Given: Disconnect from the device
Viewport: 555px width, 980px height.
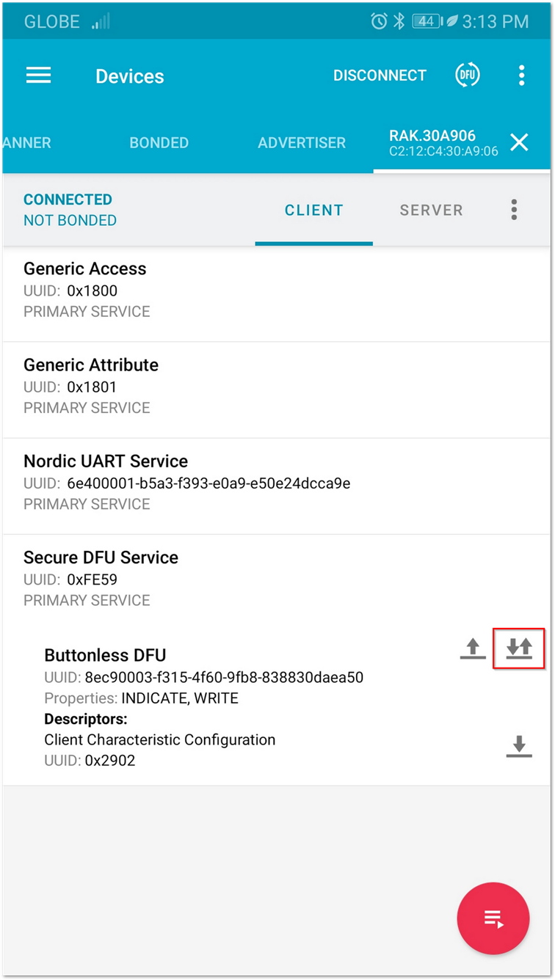Looking at the screenshot, I should pos(380,76).
